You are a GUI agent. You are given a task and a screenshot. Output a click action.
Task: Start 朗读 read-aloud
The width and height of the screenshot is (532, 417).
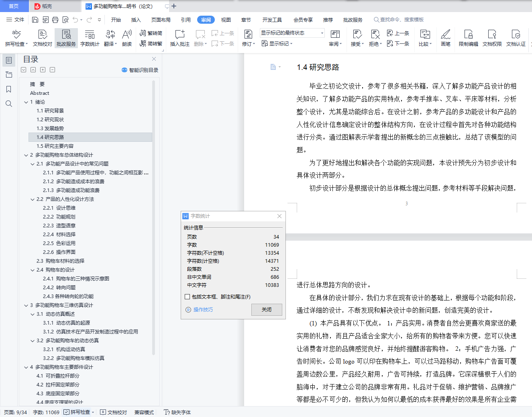pyautogui.click(x=127, y=38)
